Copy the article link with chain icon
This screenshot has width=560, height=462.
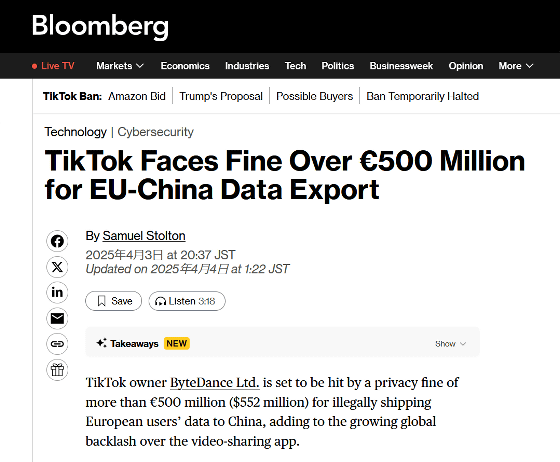point(57,344)
